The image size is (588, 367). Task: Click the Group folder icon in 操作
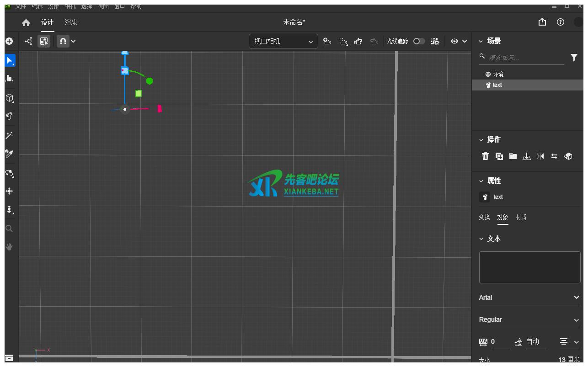[x=513, y=156]
